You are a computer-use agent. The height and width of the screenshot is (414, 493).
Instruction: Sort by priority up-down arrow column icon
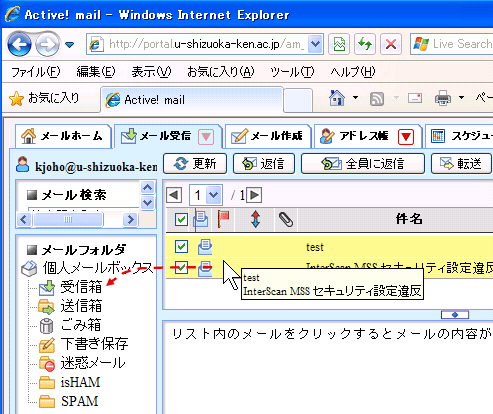[255, 219]
